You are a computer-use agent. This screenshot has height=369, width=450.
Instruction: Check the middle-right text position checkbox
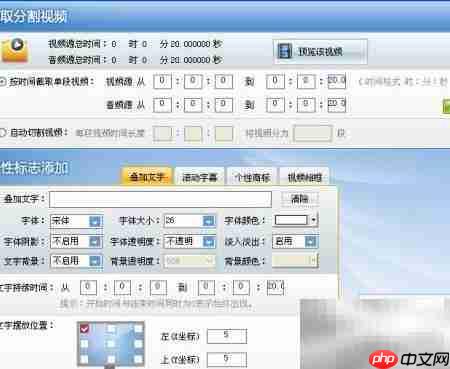[138, 344]
